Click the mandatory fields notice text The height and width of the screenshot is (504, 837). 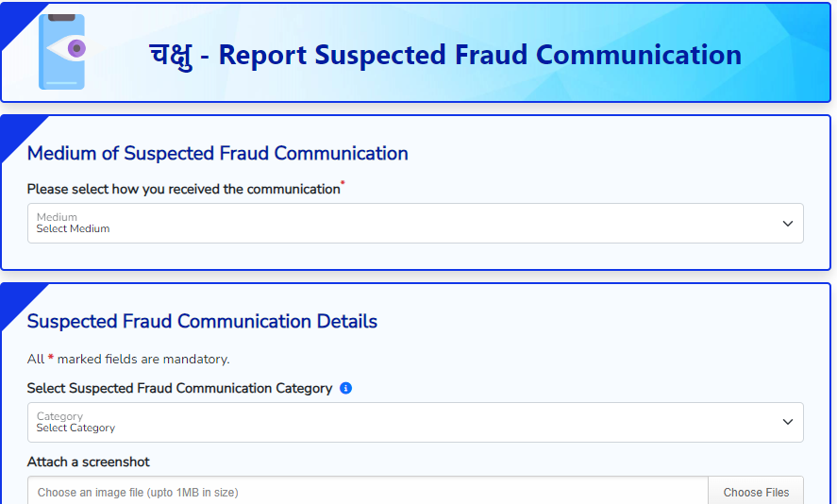click(128, 360)
